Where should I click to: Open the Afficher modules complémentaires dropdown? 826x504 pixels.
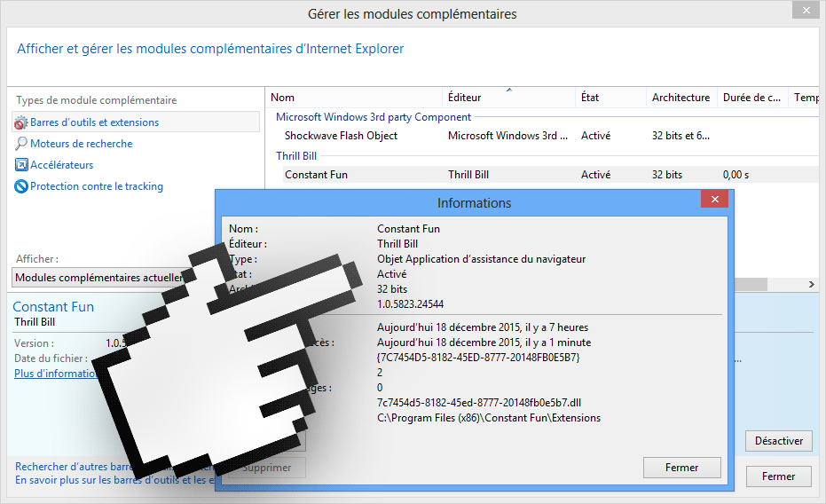click(x=100, y=278)
